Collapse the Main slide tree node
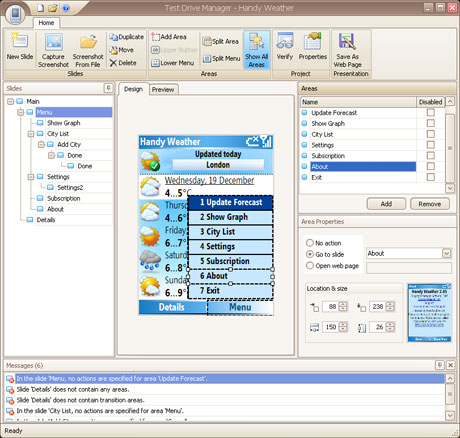 point(10,101)
